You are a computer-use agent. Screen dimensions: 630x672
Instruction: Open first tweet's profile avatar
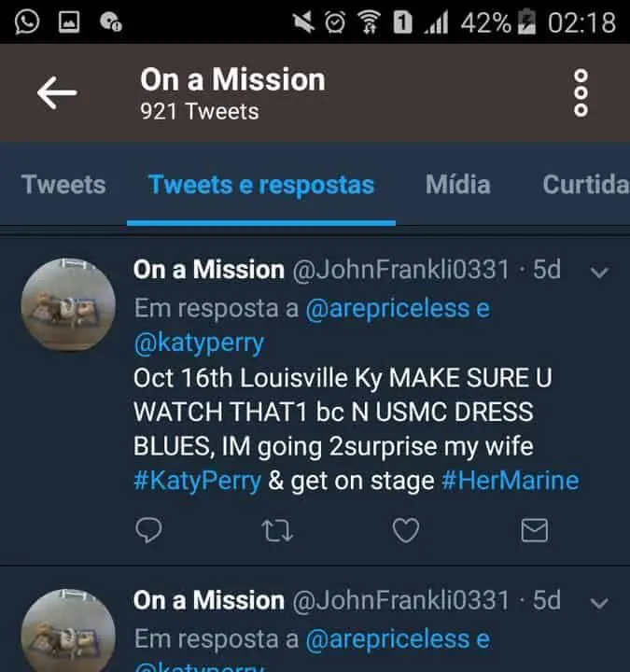click(x=68, y=304)
